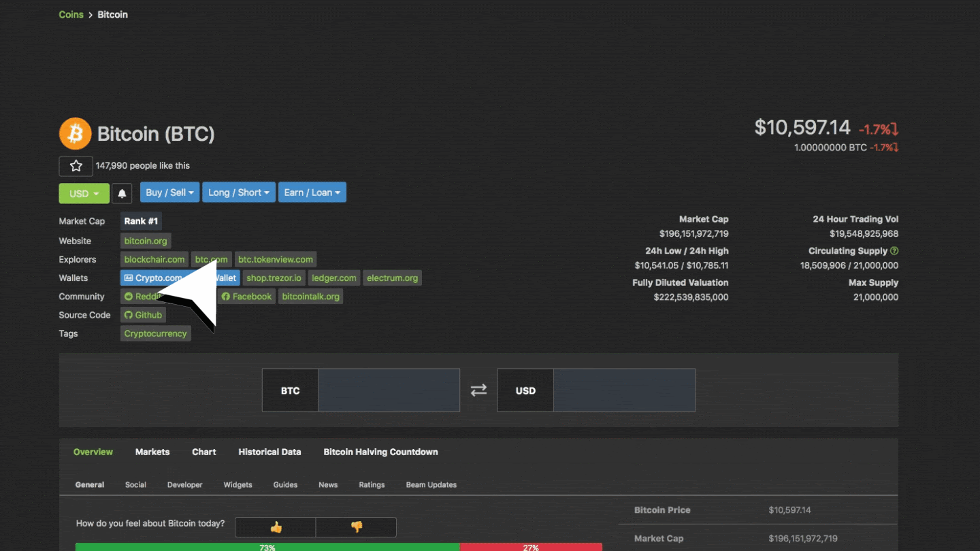Select the Social sub-tab
The width and height of the screenshot is (980, 551).
[x=135, y=485]
